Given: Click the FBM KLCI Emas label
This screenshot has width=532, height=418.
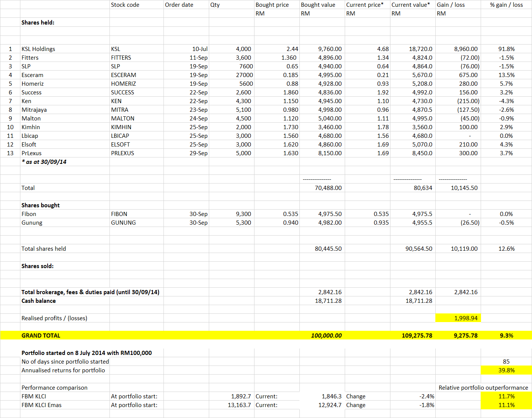Looking at the screenshot, I should click(42, 405).
